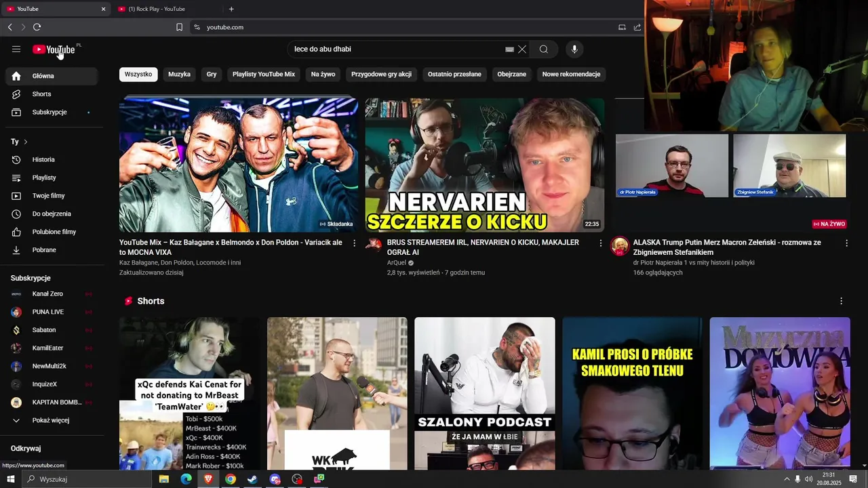Select the Obejrzane filter chip

coord(512,75)
